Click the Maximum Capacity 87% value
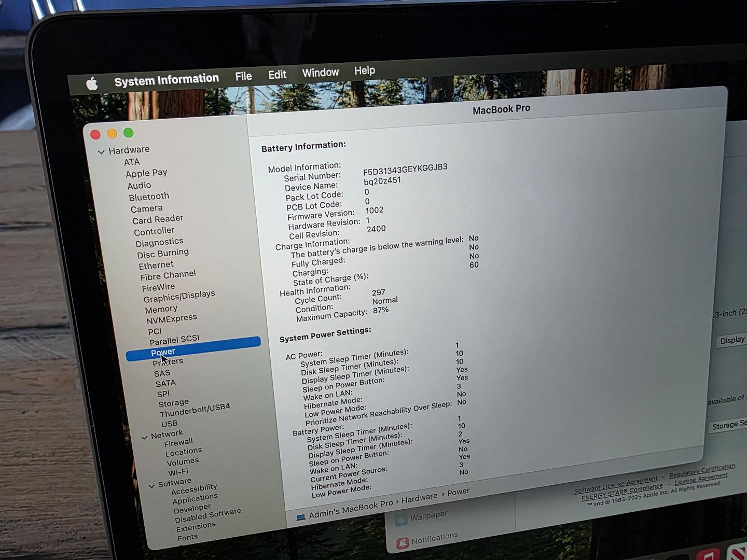 [380, 310]
